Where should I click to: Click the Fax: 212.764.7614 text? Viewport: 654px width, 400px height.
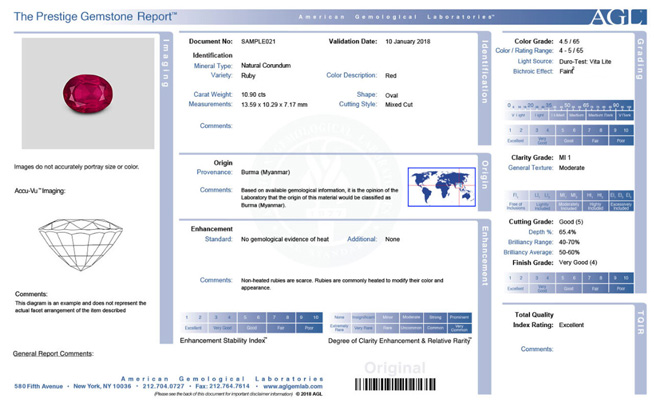[x=222, y=386]
